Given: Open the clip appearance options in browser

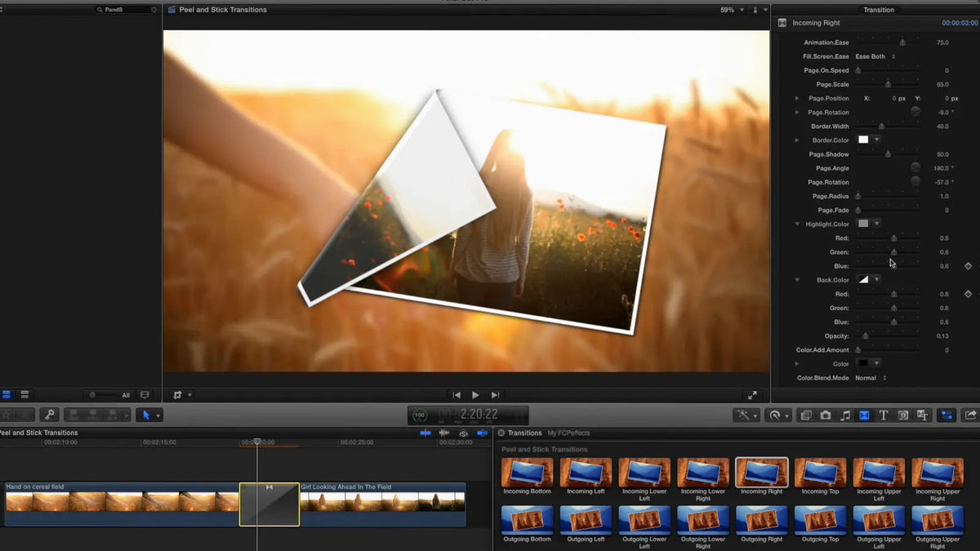Looking at the screenshot, I should tap(145, 395).
